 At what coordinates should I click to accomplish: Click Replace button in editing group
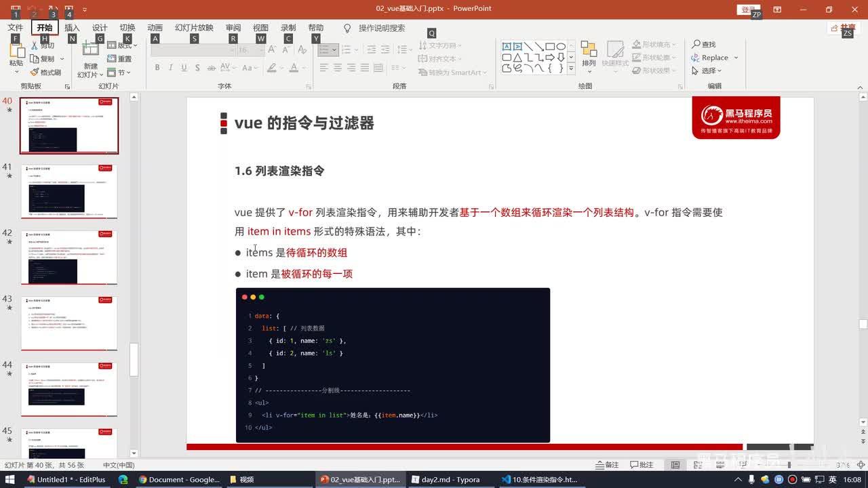click(x=709, y=58)
